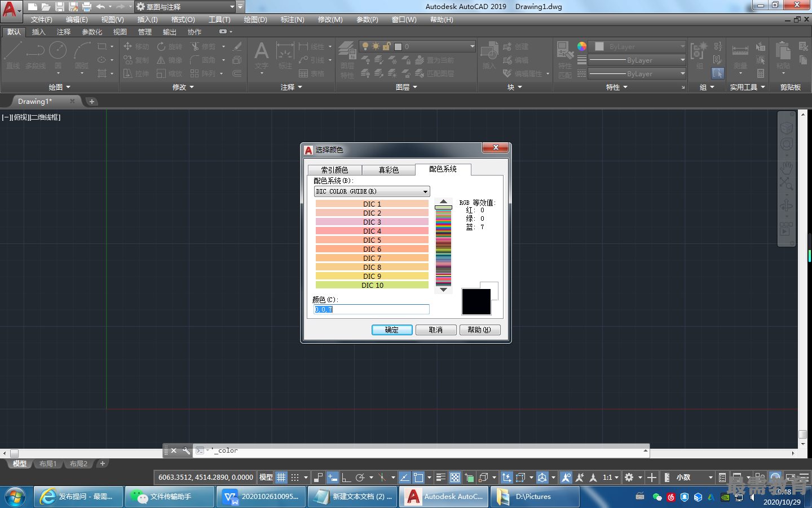
Task: Toggle lineweight display in the status bar
Action: (441, 478)
